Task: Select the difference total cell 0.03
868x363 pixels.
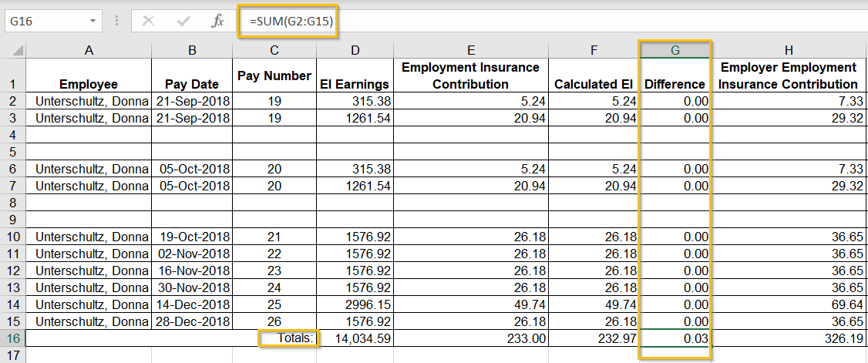Action: click(675, 338)
